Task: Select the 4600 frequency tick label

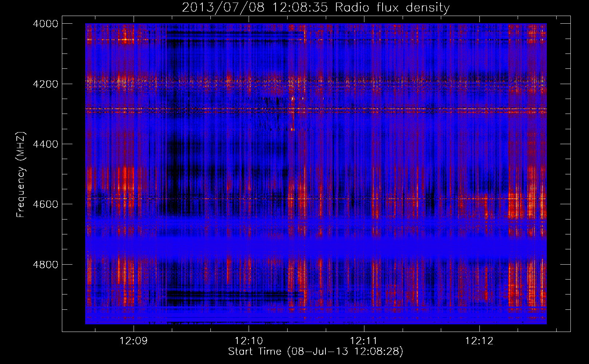Action: tap(46, 204)
